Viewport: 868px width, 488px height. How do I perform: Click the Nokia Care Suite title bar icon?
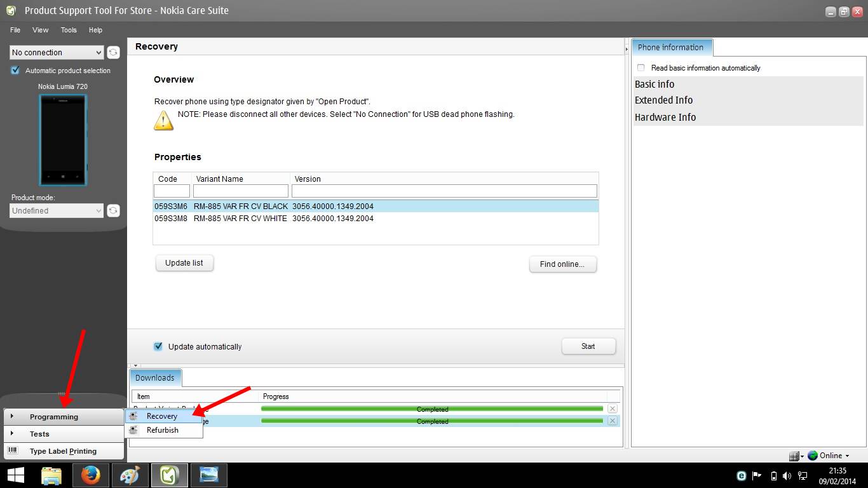pyautogui.click(x=11, y=10)
